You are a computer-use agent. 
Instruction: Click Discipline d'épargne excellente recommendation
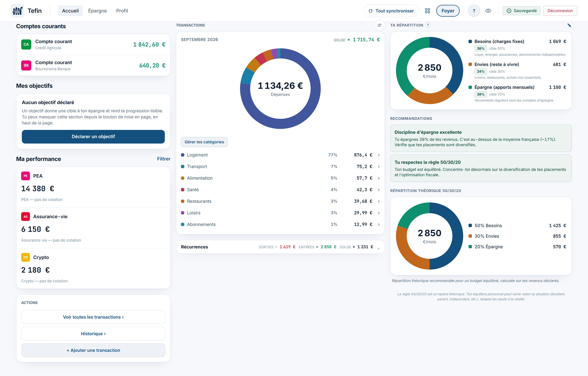pyautogui.click(x=481, y=138)
